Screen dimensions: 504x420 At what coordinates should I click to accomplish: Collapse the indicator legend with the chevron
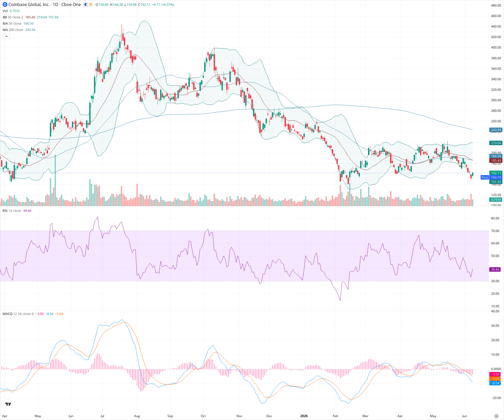tap(6, 36)
